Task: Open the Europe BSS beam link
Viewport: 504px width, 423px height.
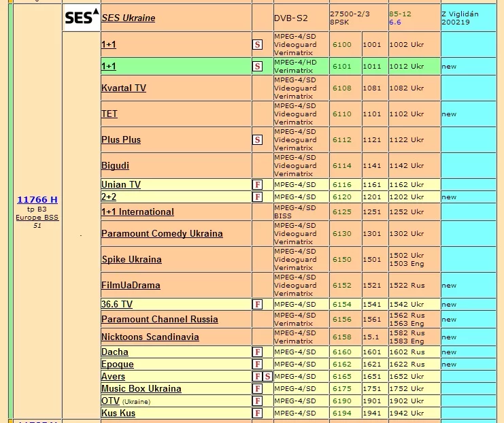Action: point(37,218)
